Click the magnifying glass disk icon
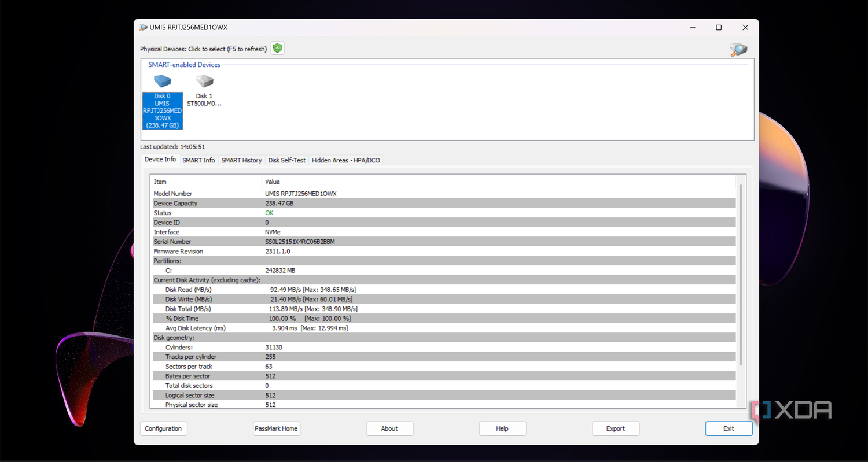Screen dimensions: 868x462 pyautogui.click(x=738, y=50)
